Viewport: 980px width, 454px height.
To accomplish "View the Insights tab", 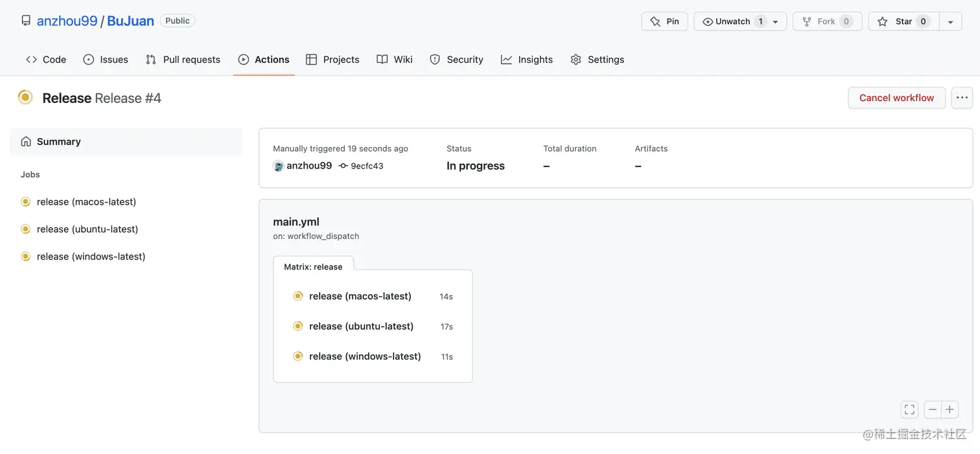I will (x=527, y=60).
